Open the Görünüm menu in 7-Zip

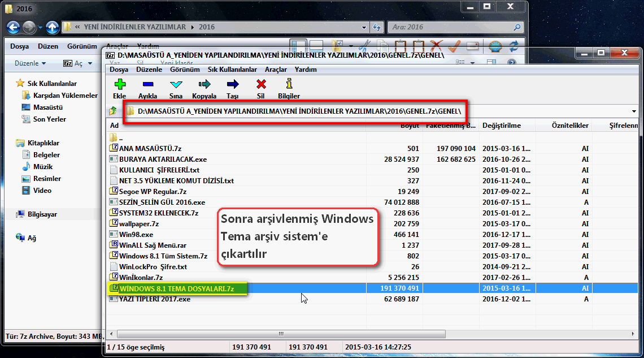[185, 70]
